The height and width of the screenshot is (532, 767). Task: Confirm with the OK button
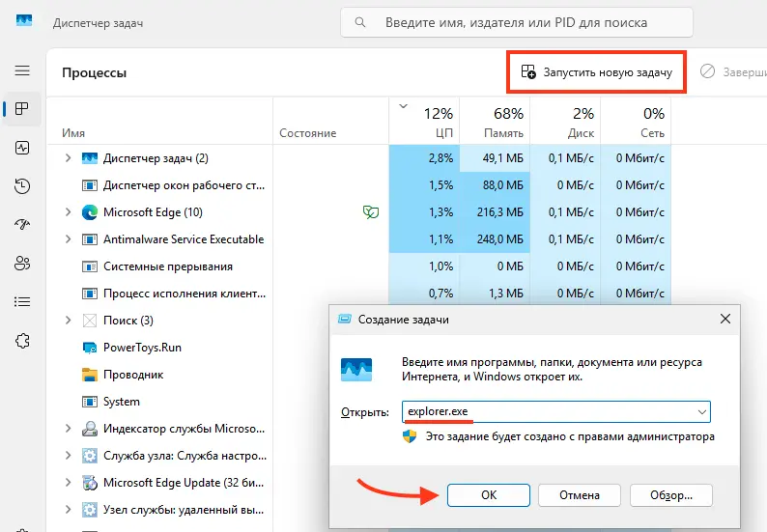coord(488,495)
